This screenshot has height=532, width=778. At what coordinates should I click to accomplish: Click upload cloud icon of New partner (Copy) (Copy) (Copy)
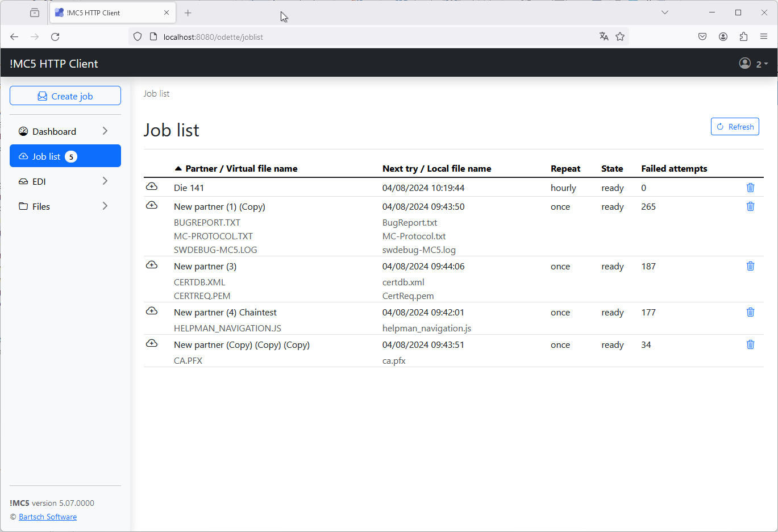pos(152,343)
